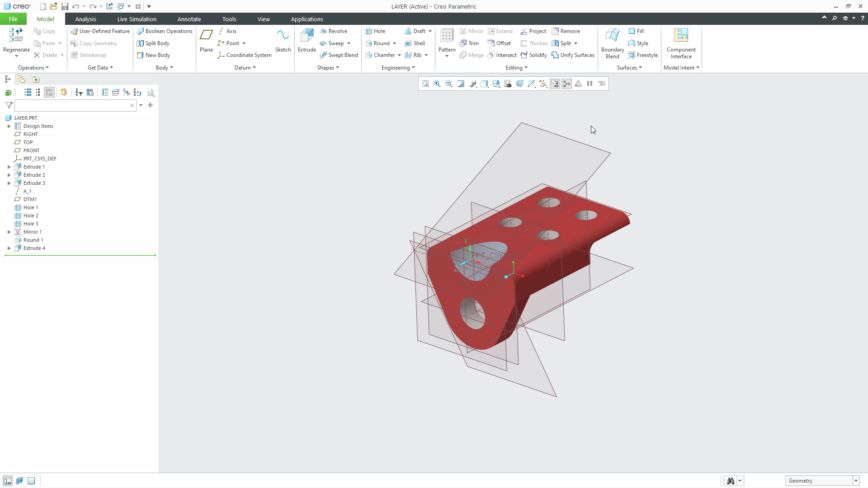This screenshot has height=488, width=868.
Task: Open the View tab
Action: click(264, 19)
